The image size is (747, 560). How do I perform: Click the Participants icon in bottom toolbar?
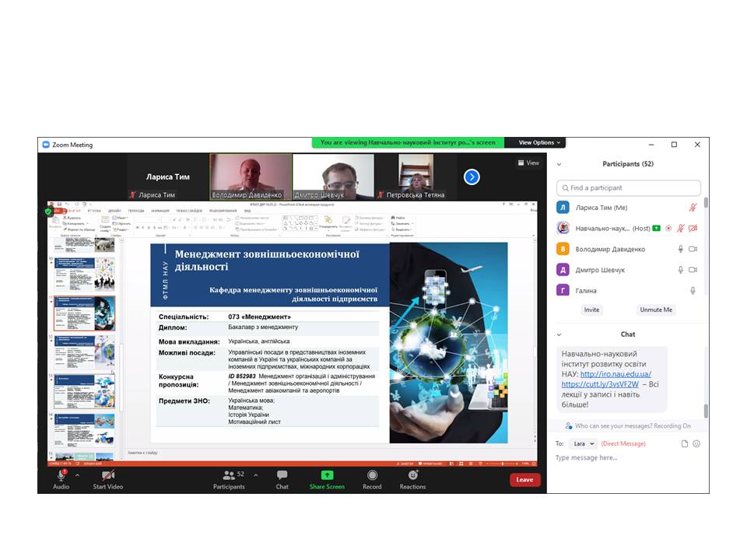click(x=229, y=475)
